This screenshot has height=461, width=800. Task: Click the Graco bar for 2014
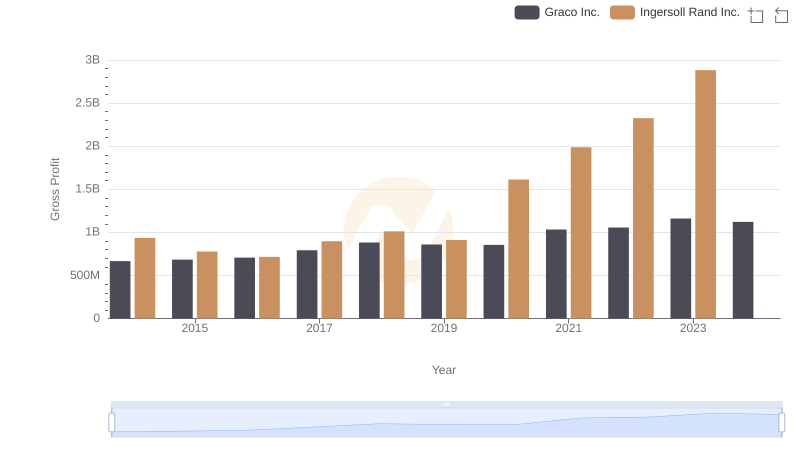click(120, 290)
